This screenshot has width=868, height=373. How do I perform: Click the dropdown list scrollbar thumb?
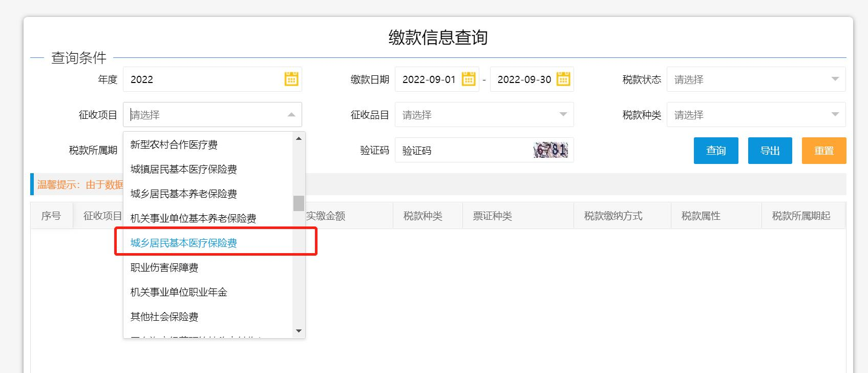tap(299, 203)
